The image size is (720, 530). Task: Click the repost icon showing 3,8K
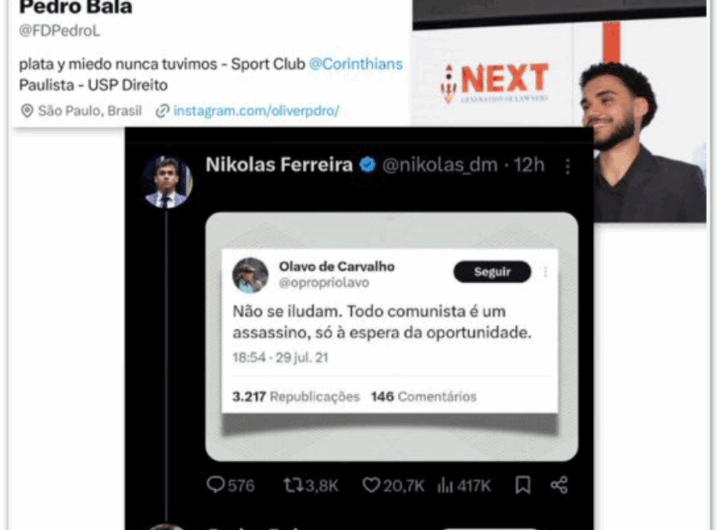292,485
